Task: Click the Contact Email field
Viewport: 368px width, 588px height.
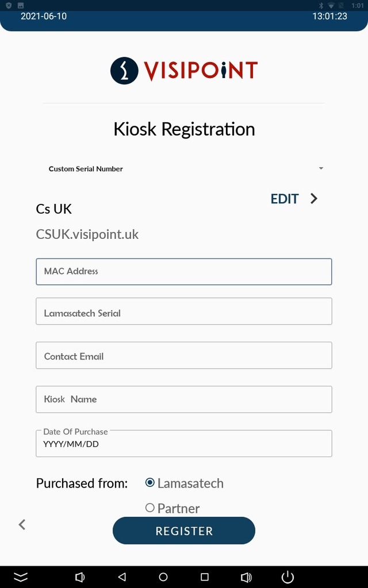Action: click(x=184, y=355)
